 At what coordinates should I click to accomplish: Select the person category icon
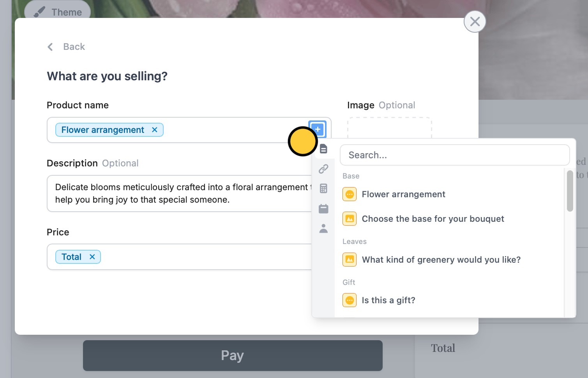click(323, 228)
